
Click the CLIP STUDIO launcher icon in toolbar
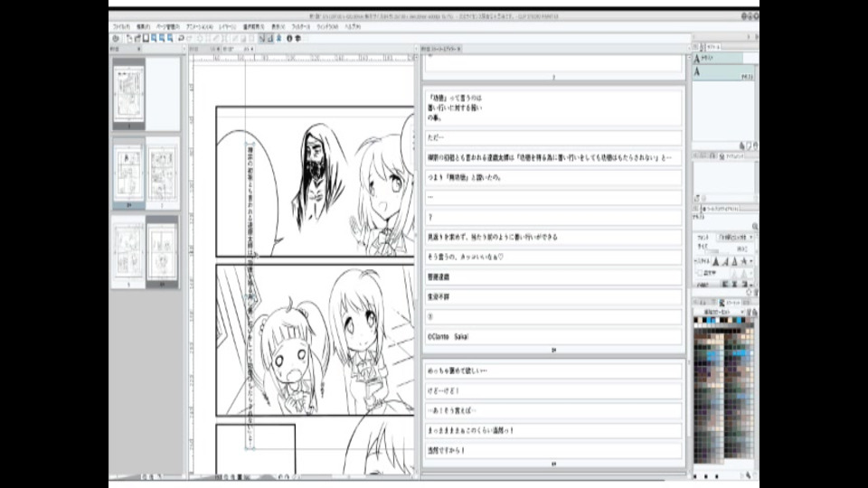click(x=116, y=38)
